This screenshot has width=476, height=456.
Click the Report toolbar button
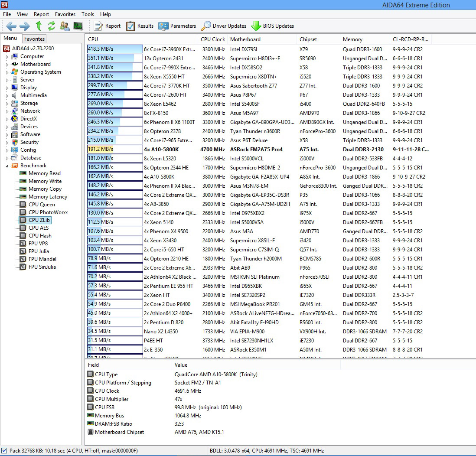click(107, 26)
